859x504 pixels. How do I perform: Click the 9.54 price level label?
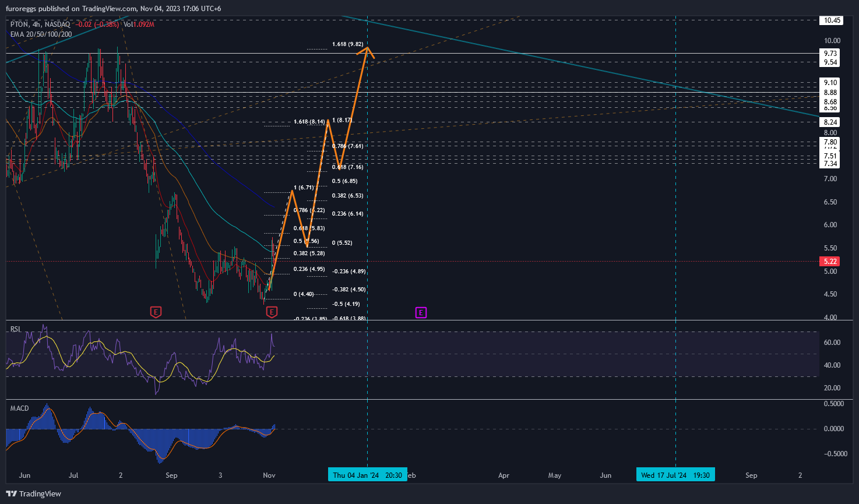(x=830, y=62)
